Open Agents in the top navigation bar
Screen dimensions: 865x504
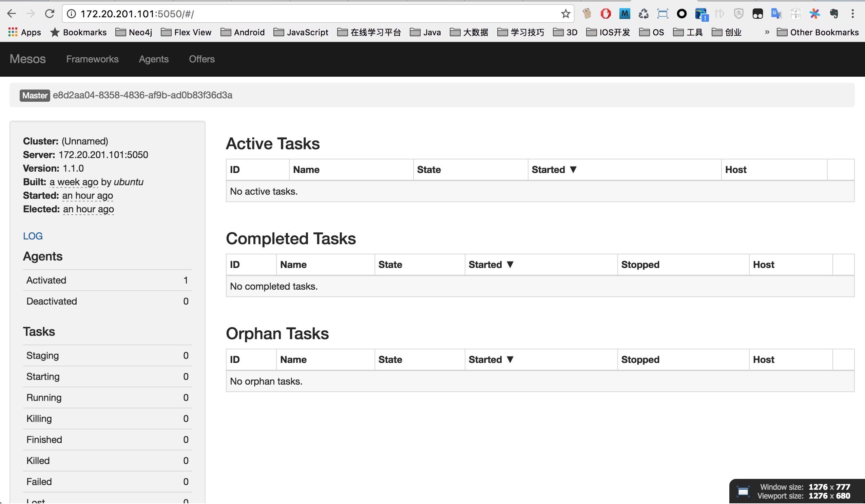(154, 59)
